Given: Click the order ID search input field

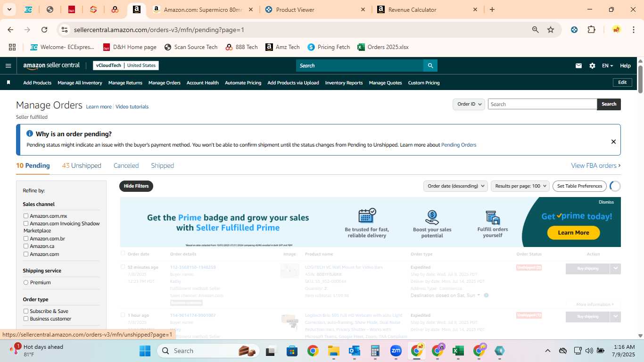Looking at the screenshot, I should [x=542, y=104].
